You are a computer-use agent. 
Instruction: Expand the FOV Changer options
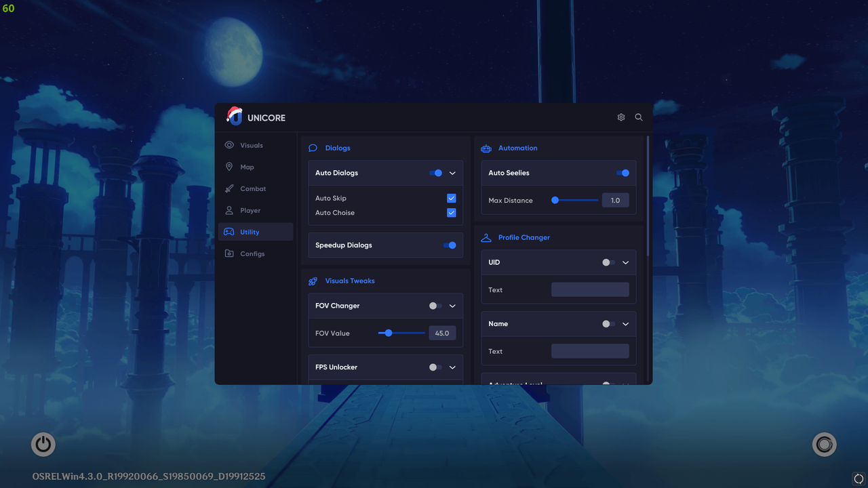(x=452, y=306)
